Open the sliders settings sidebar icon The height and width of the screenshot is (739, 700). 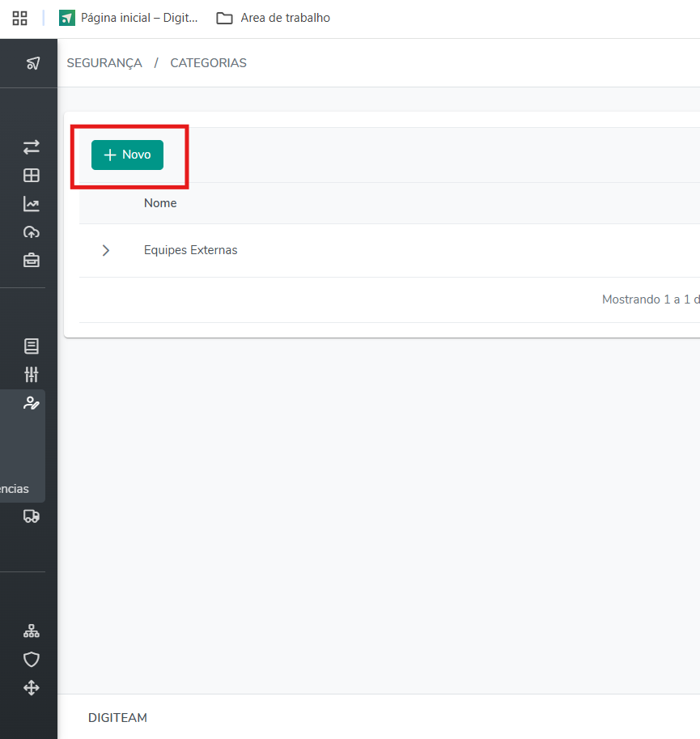click(x=32, y=375)
